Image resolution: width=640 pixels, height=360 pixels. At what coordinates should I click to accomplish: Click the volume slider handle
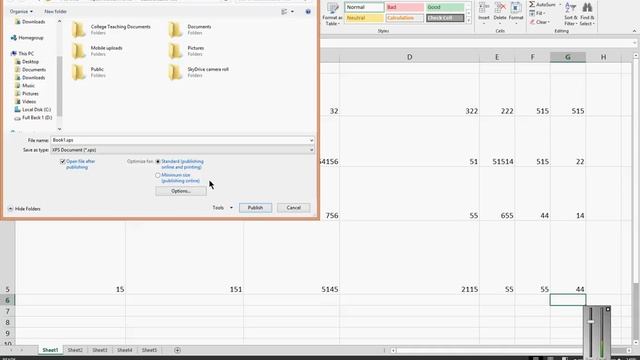590,322
